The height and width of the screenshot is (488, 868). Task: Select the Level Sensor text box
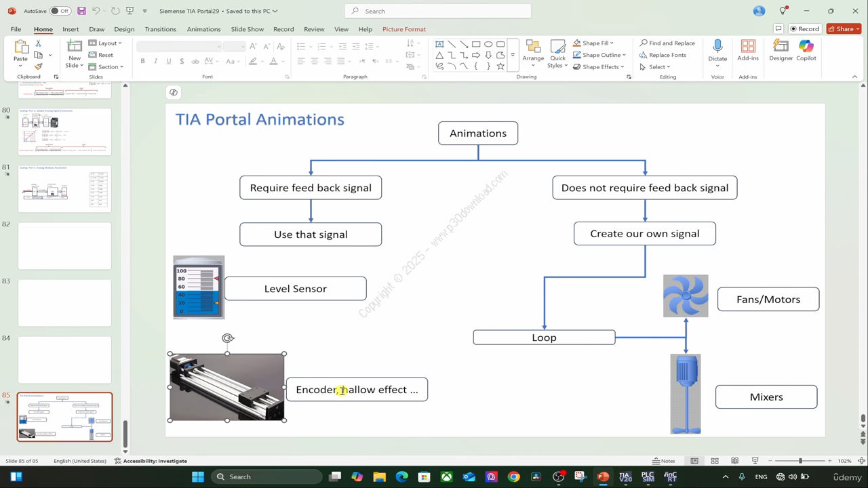[x=296, y=289]
